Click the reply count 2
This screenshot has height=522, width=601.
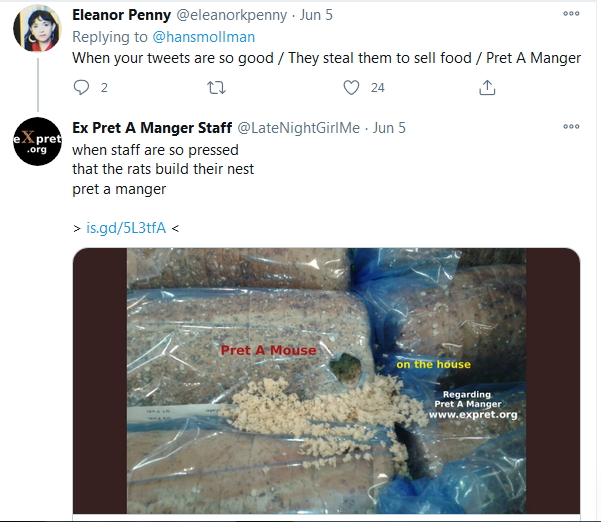point(104,88)
